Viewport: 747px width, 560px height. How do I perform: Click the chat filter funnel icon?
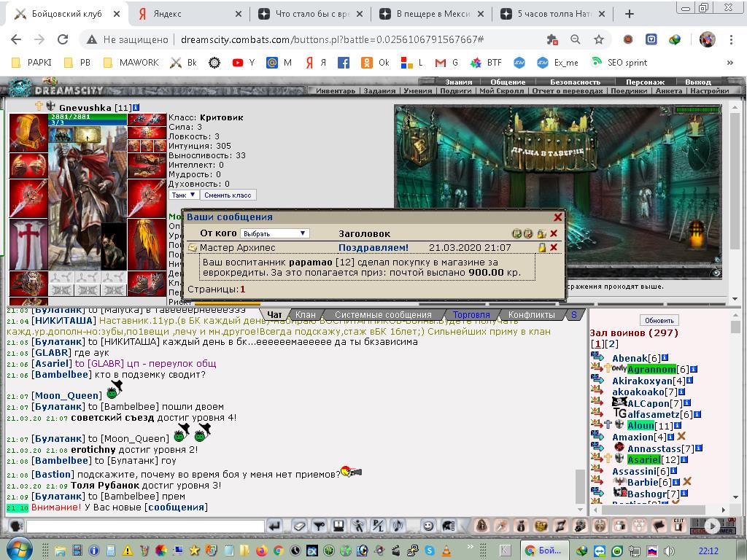[319, 526]
